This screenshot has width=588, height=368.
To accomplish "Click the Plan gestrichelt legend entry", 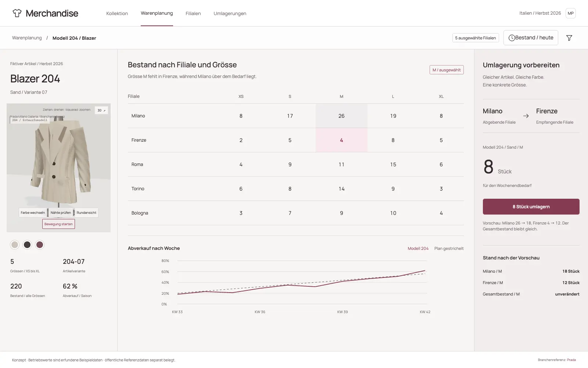I will [x=449, y=248].
